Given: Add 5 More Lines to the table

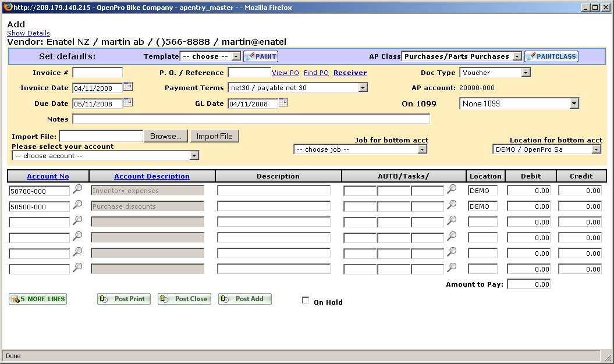Looking at the screenshot, I should (x=38, y=299).
